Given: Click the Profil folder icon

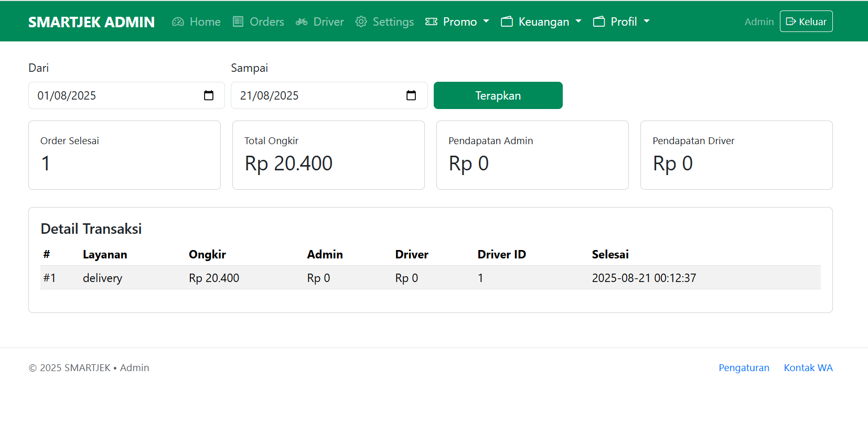Looking at the screenshot, I should pos(599,21).
